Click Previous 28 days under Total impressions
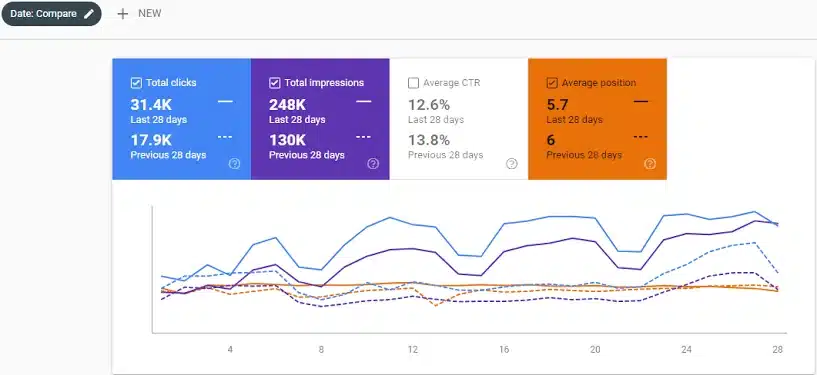Viewport: 817px width, 375px height. coord(306,155)
